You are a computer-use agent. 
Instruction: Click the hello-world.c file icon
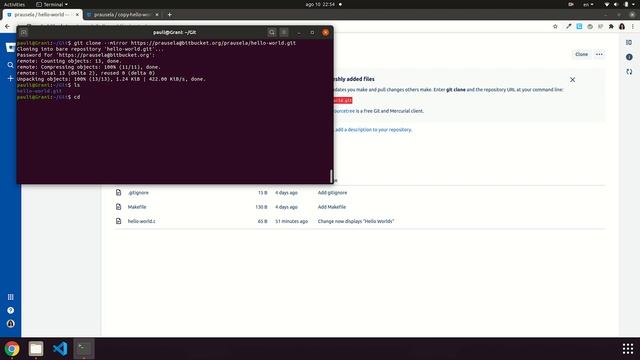[118, 221]
